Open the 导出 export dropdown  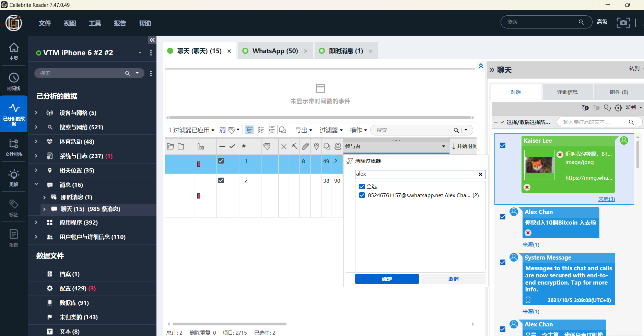304,130
